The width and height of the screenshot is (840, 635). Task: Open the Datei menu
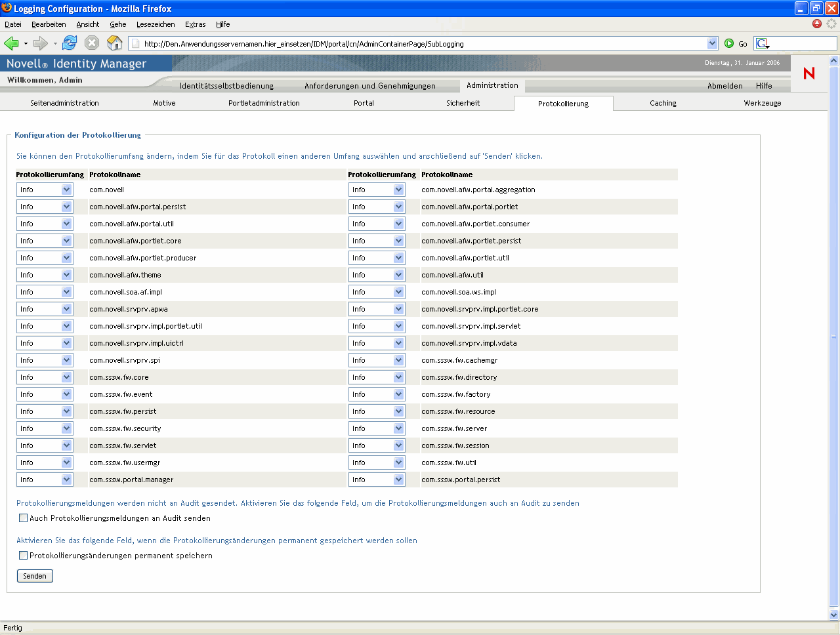coord(13,24)
